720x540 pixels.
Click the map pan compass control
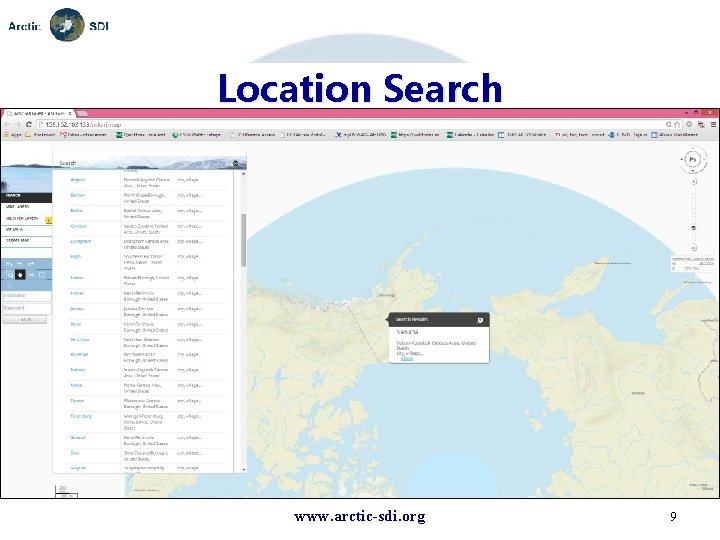tap(693, 160)
